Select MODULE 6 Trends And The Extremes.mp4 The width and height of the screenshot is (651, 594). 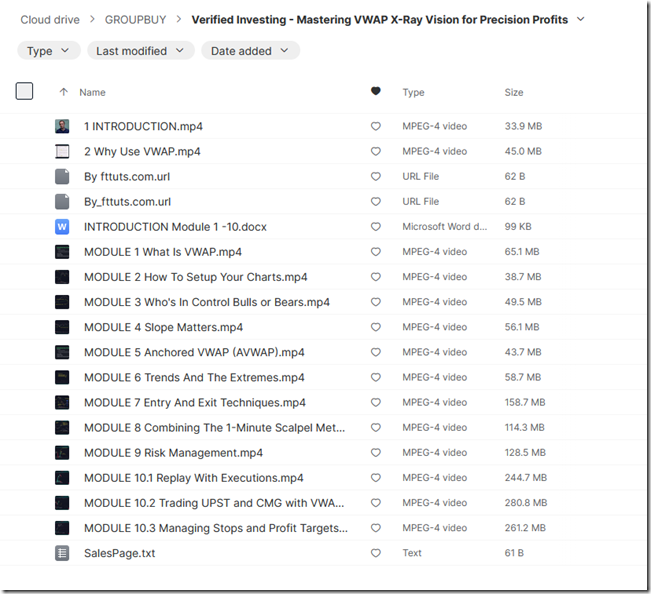(x=194, y=377)
